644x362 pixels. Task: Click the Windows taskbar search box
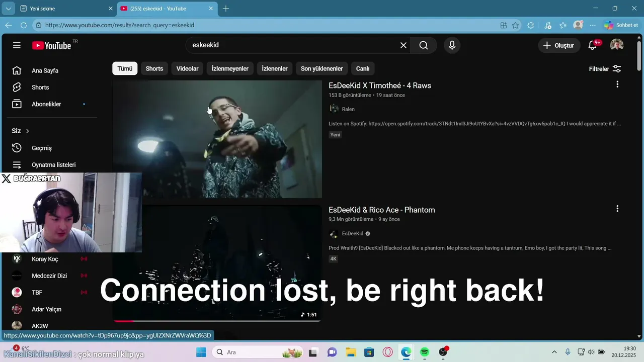coord(258,352)
